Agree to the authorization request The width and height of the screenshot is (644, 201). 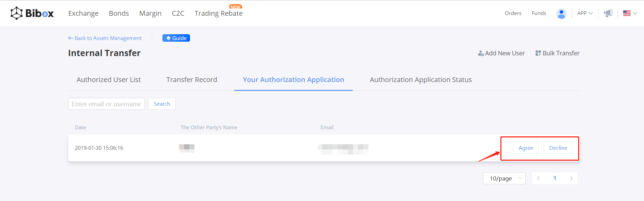(x=526, y=148)
